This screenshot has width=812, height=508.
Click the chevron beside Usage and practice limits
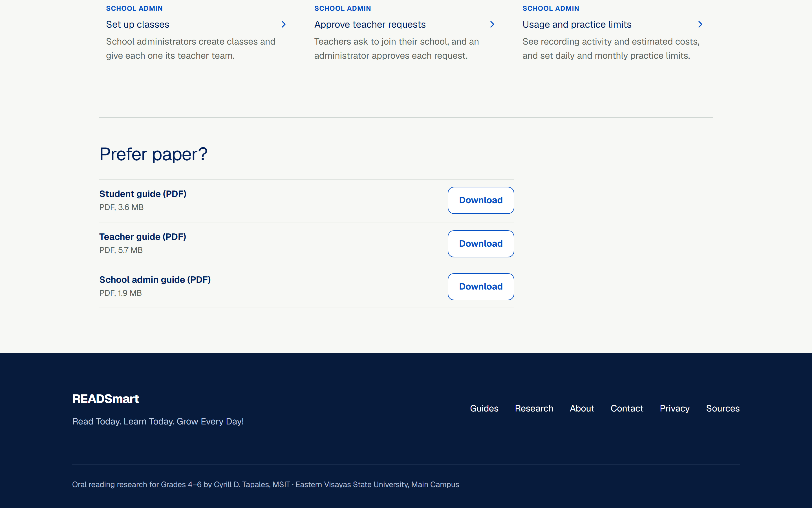(x=700, y=24)
